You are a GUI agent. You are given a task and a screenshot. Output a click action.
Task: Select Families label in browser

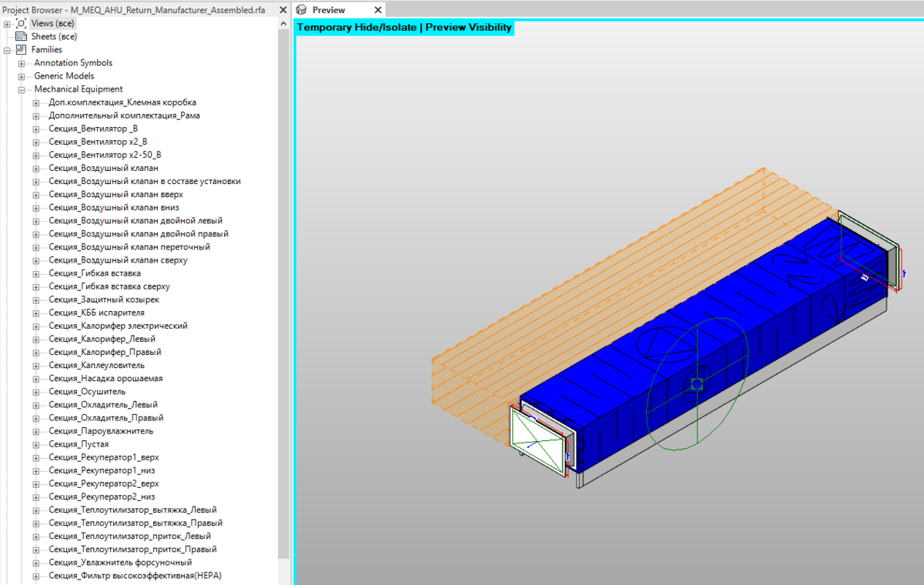[47, 50]
